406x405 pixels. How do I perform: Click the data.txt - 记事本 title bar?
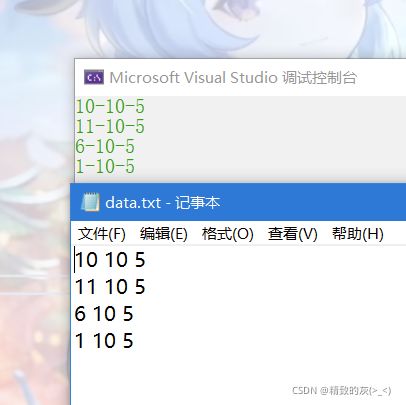pyautogui.click(x=238, y=202)
